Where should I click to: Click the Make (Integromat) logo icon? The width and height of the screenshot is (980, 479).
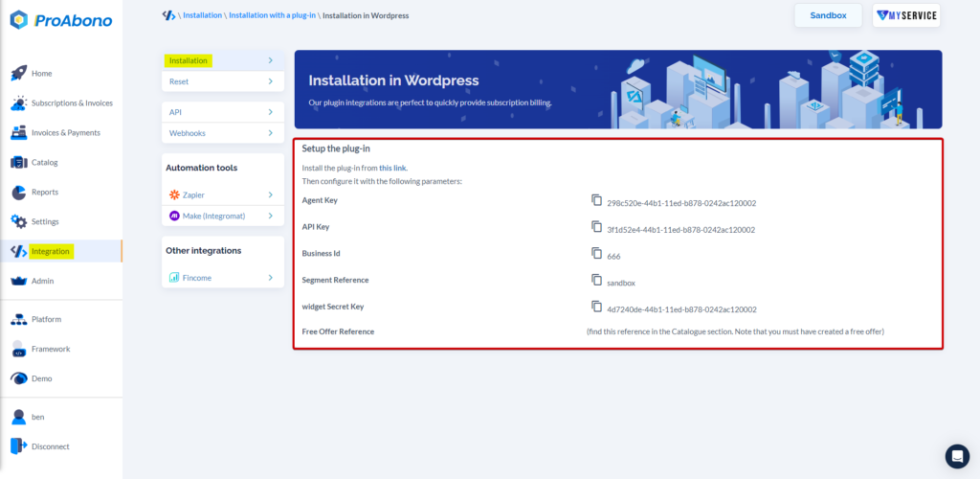tap(174, 216)
